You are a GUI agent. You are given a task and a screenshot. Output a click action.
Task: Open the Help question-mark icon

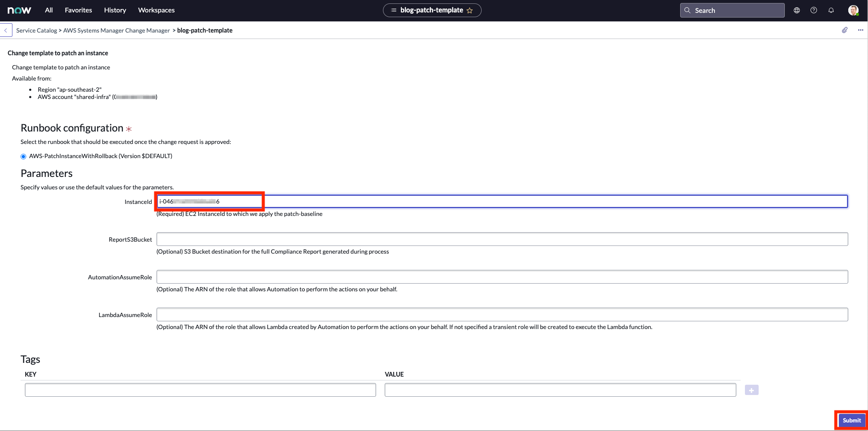pyautogui.click(x=814, y=10)
